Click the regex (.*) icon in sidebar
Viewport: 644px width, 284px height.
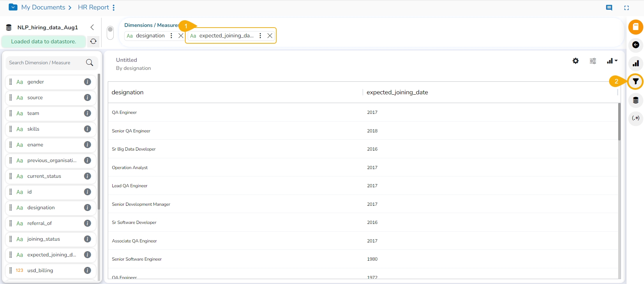636,118
